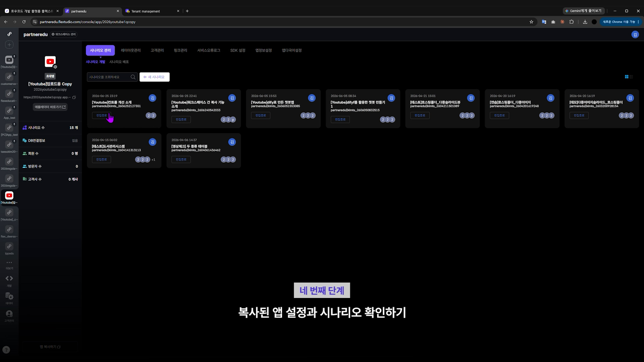Open the [Youtube]dify를 활용한 챗봇 만들기 card
This screenshot has height=362, width=644.
pos(363,109)
